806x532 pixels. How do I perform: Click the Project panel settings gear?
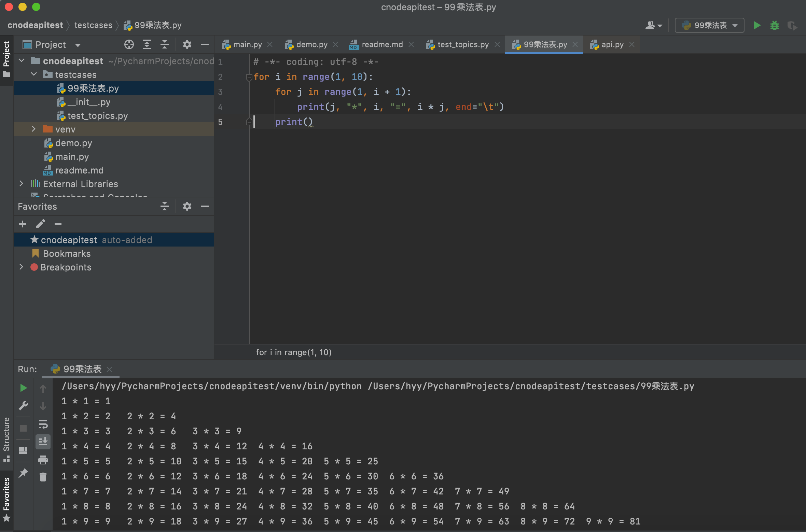click(187, 44)
